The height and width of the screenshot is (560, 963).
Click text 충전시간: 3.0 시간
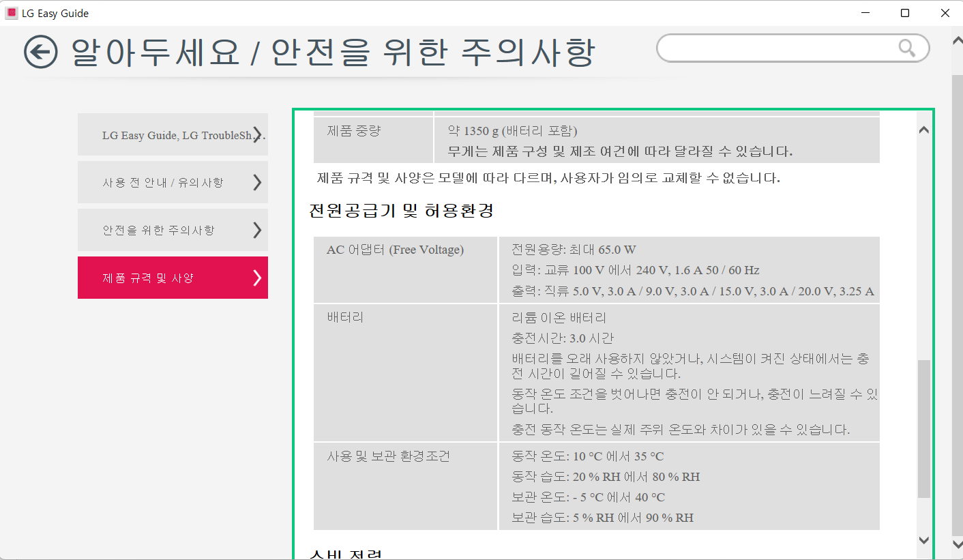(x=563, y=338)
